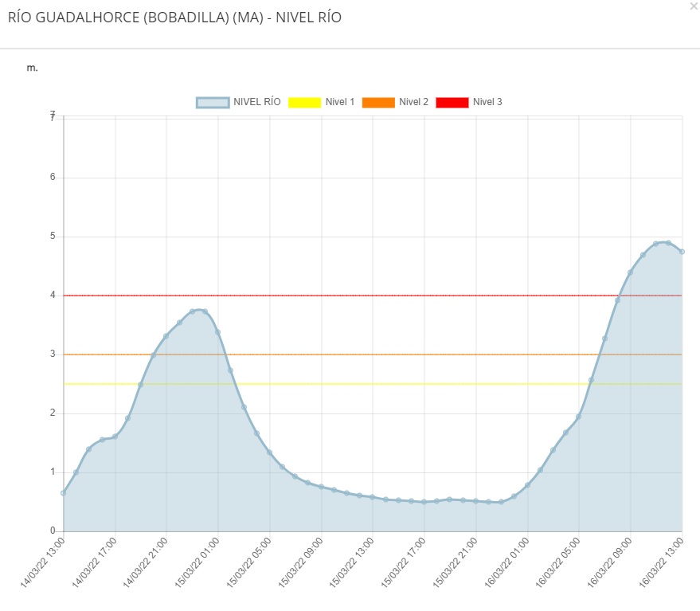The height and width of the screenshot is (611, 700).
Task: Click the x-axis label 14/03/22 21:00
Action: click(x=146, y=562)
